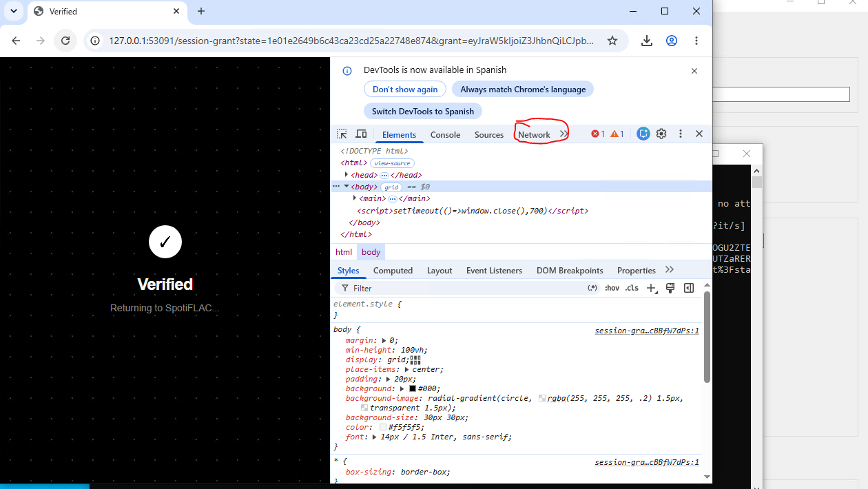Open session-gra stylesheet link for * rule
This screenshot has height=489, width=868.
pyautogui.click(x=647, y=462)
